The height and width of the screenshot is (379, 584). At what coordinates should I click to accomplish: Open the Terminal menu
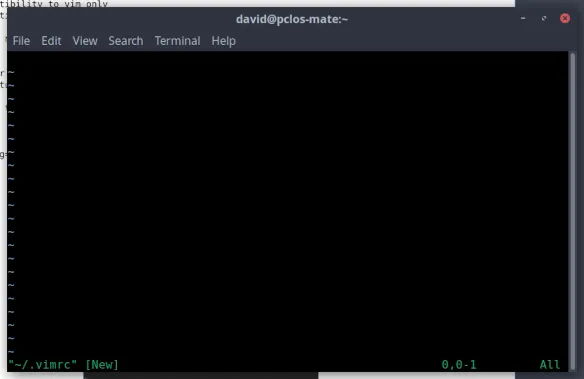[x=177, y=41]
